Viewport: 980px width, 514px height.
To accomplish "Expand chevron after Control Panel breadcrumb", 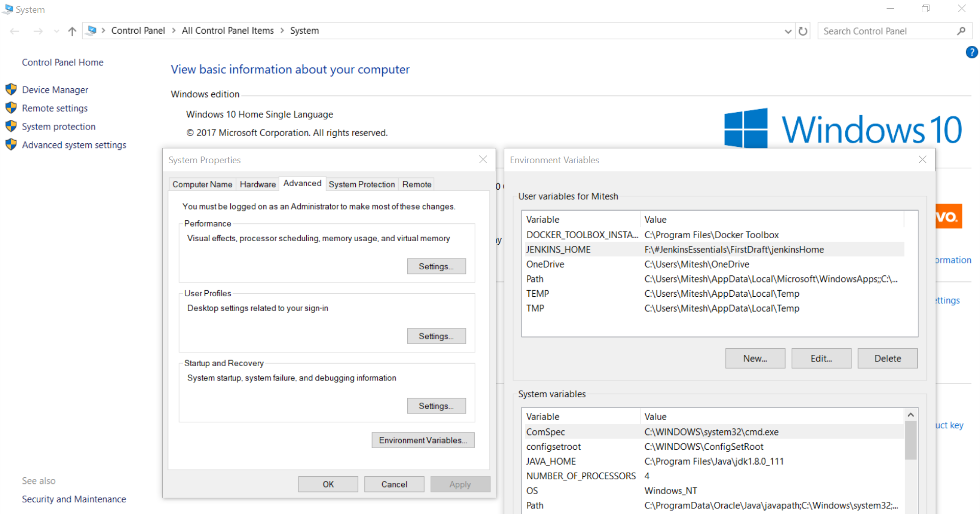I will pyautogui.click(x=174, y=31).
